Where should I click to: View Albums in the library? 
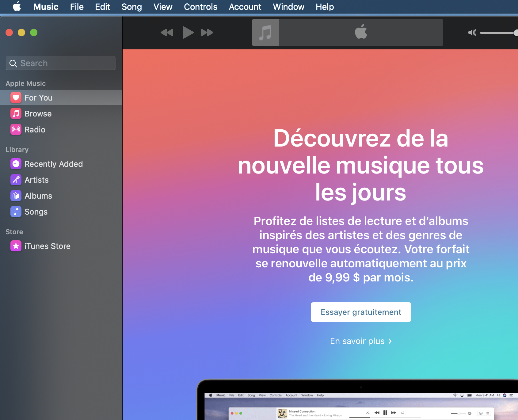[x=61, y=196]
